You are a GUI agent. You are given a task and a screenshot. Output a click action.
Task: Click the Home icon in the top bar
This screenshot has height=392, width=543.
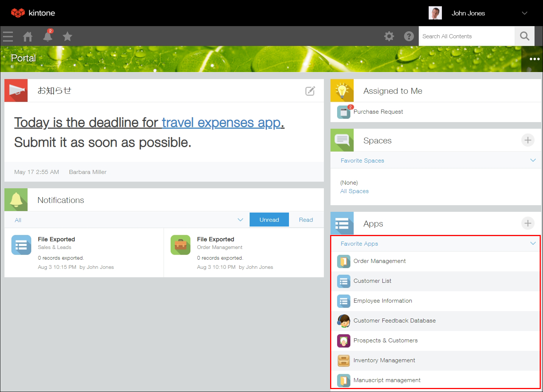tap(28, 36)
